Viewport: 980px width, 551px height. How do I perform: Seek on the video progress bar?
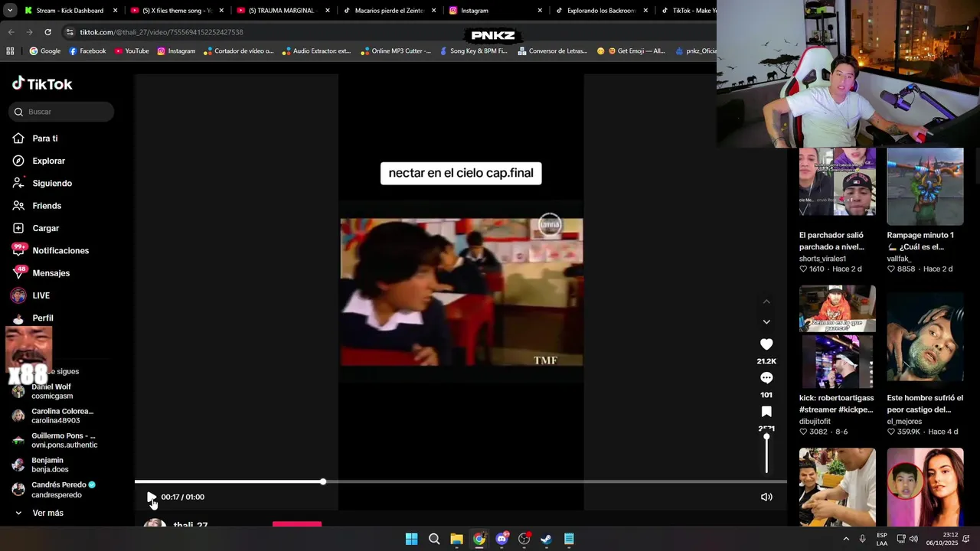(461, 481)
